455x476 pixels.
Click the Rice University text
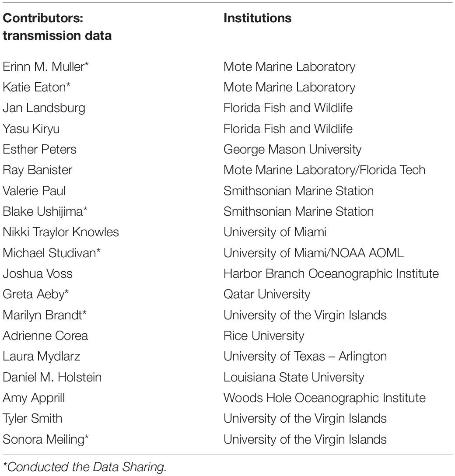point(264,336)
